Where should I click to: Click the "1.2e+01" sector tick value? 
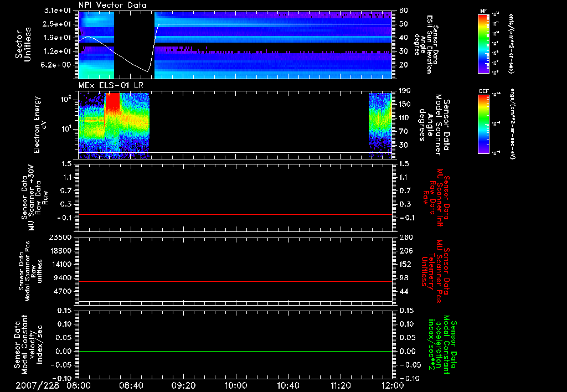57,51
